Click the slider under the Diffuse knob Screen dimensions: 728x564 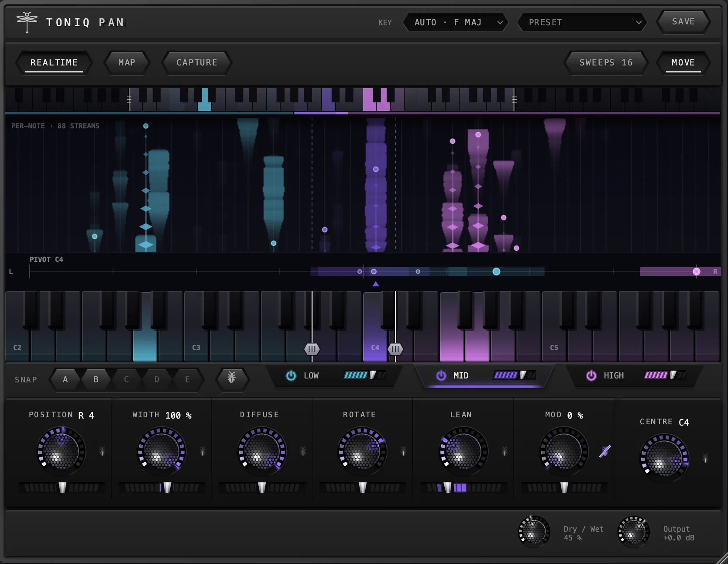click(x=262, y=488)
